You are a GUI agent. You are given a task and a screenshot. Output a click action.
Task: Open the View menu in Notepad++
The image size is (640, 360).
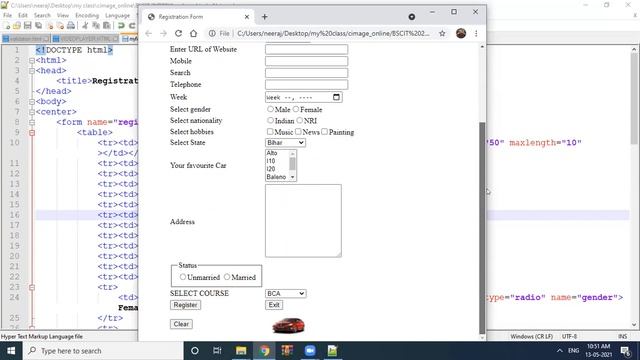pos(62,16)
